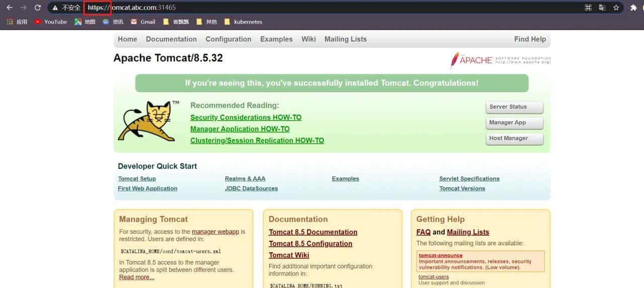Click the tomcat.abc.com address bar URL
This screenshot has width=644, height=288.
pyautogui.click(x=131, y=8)
